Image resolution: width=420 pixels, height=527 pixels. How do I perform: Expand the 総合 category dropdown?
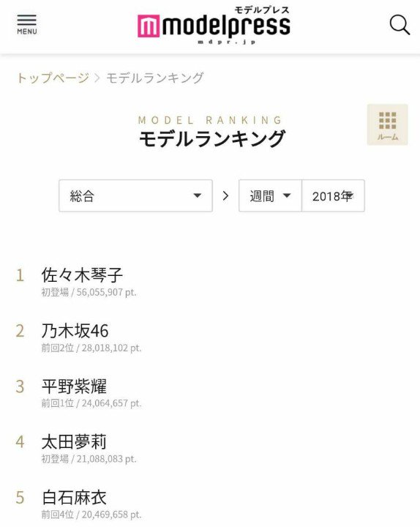[x=136, y=195]
